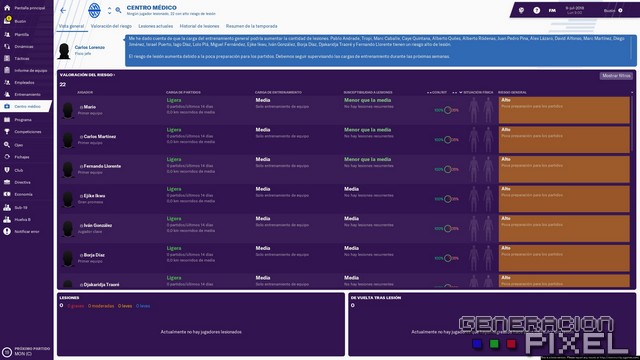Open the FM menu in top bar
640x360 pixels.
[x=552, y=10]
